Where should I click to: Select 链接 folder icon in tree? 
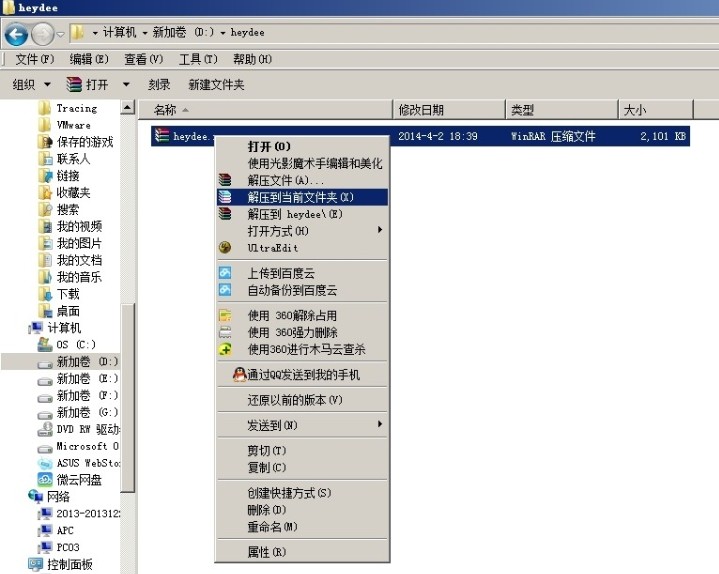pos(45,176)
